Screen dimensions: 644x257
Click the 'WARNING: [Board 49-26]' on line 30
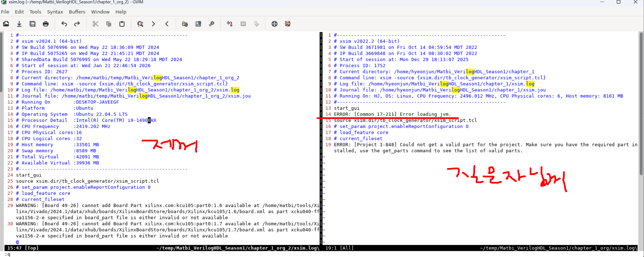[47, 224]
